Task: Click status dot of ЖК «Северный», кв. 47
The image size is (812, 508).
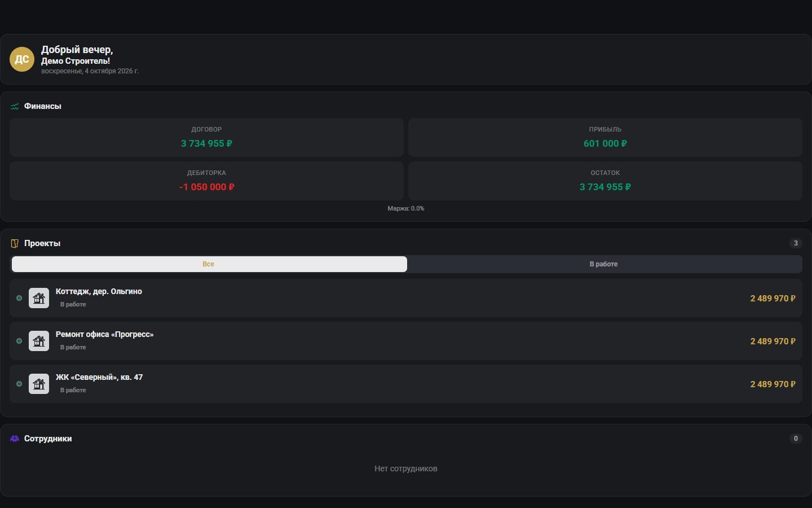Action: 19,384
